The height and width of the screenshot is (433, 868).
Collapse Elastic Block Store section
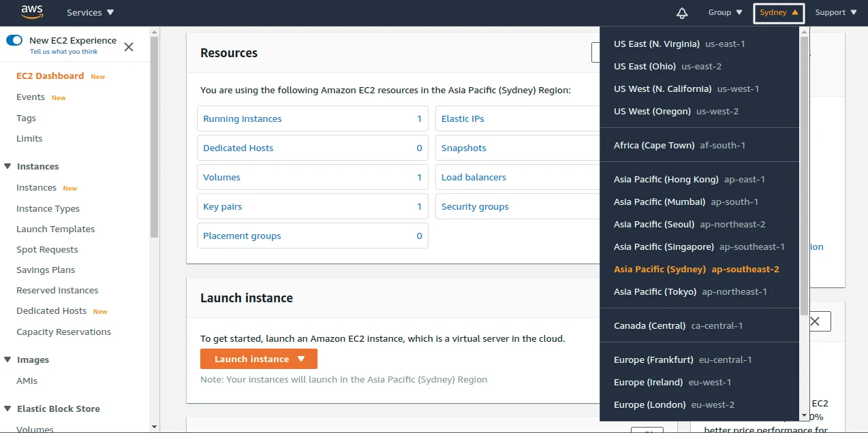(8, 408)
